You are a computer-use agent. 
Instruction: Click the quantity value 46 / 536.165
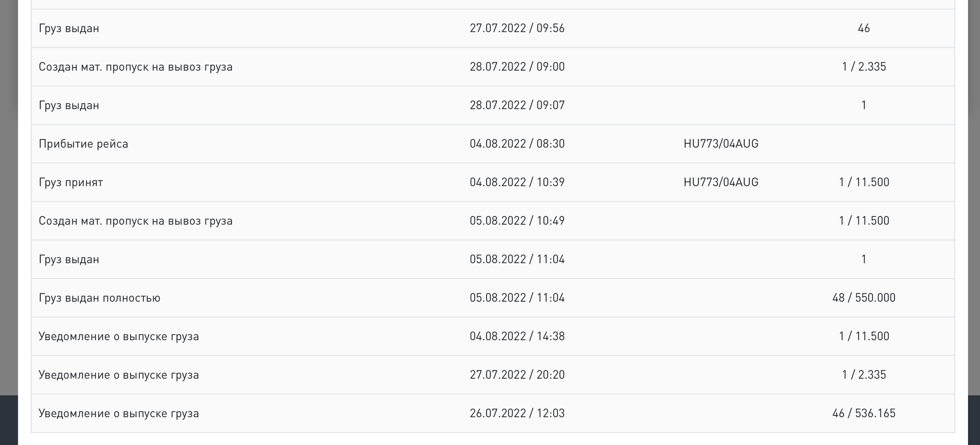864,413
